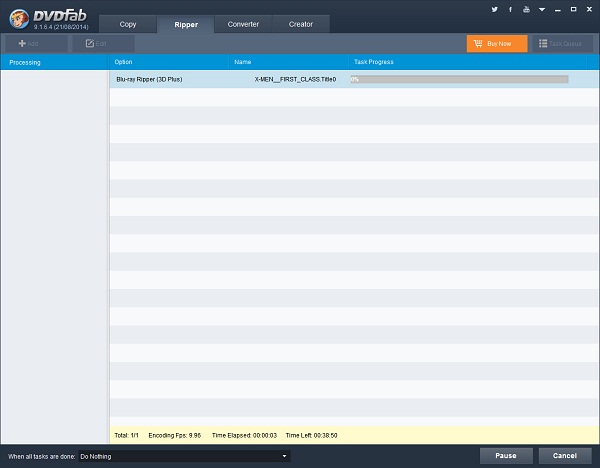This screenshot has height=468, width=600.
Task: Maximize the DVDFab window
Action: point(573,10)
